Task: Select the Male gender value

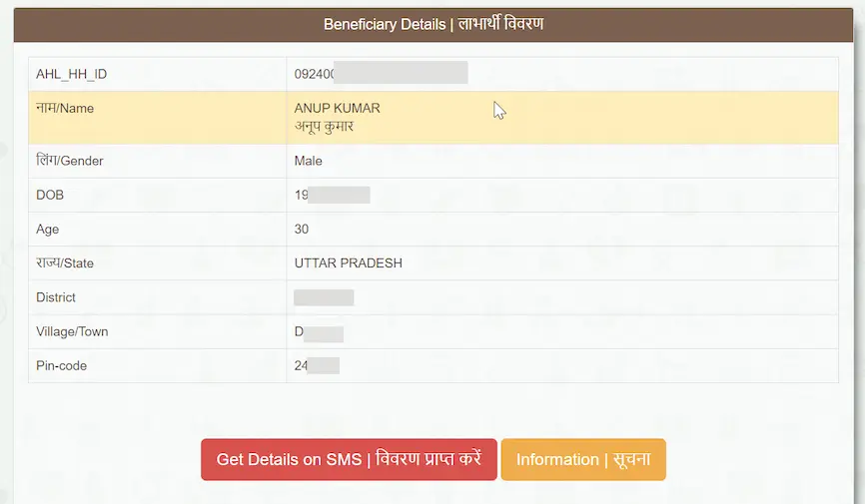Action: [x=308, y=161]
